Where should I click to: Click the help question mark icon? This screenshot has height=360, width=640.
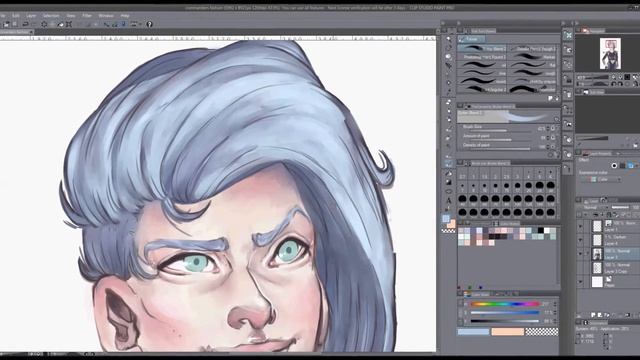[149, 24]
